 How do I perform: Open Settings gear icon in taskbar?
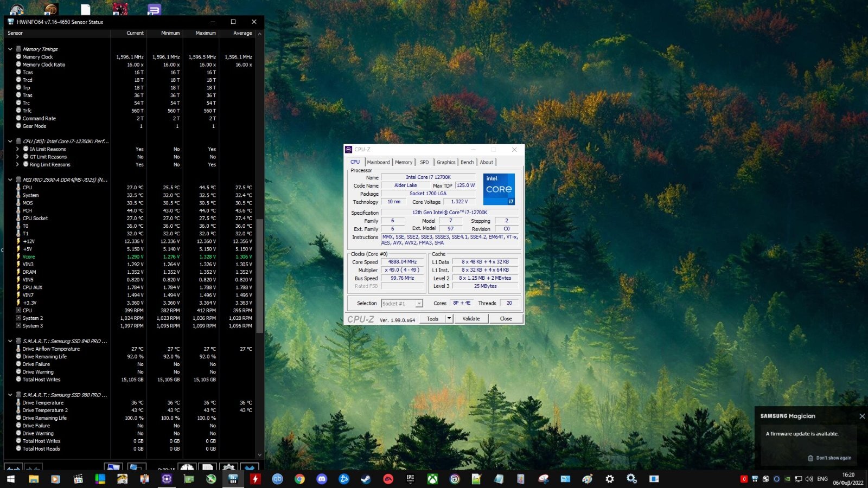click(x=610, y=479)
